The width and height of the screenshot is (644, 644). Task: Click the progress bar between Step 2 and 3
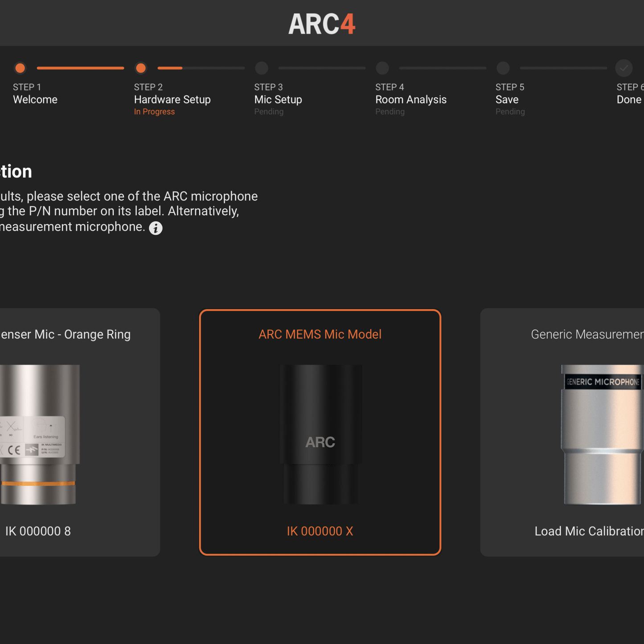(x=201, y=68)
